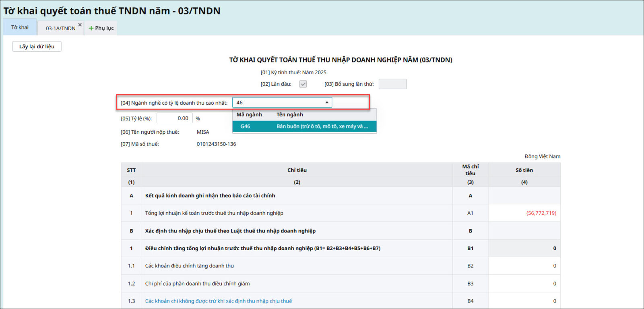The image size is (644, 309).
Task: Open the 03-1A/TNDN tab
Action: (60, 28)
